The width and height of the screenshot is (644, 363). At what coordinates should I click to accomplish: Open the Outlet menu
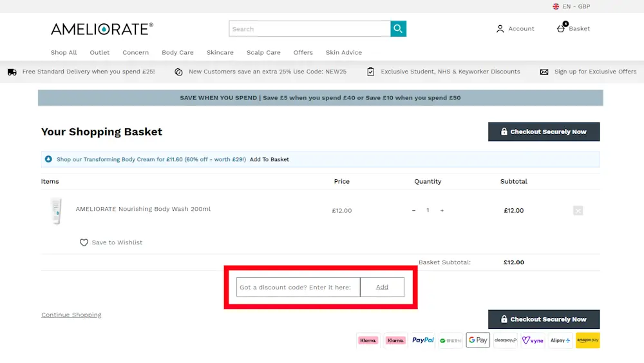(x=100, y=53)
